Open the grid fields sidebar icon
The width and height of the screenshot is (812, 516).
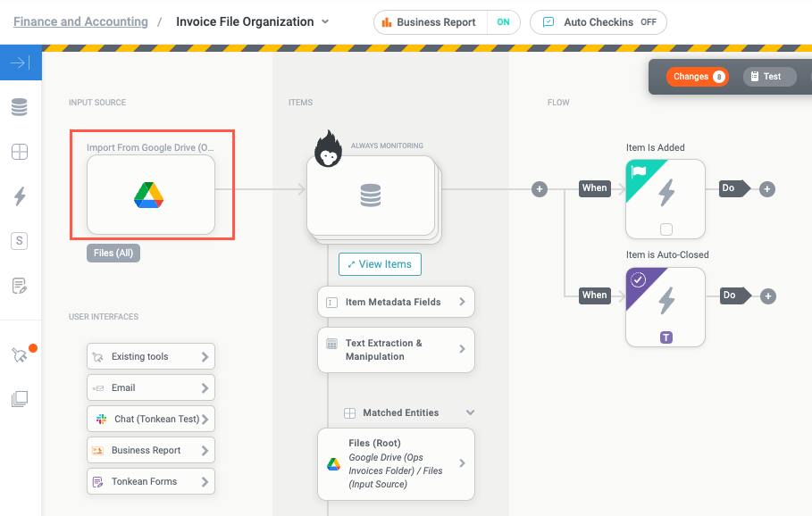tap(20, 152)
